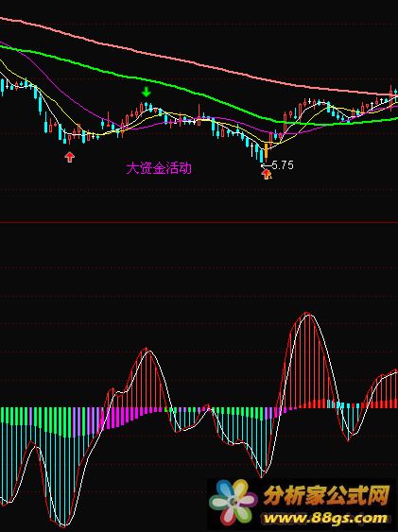
Task: Select the thick red bars near right edge
Action: pos(380,404)
